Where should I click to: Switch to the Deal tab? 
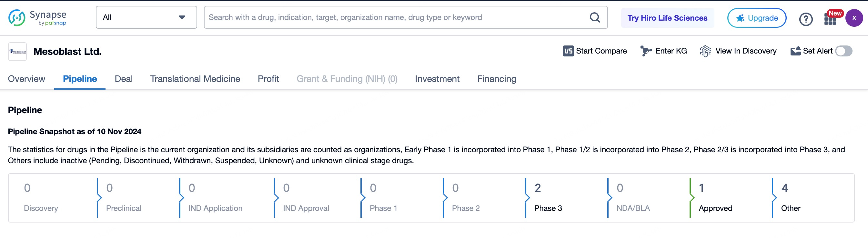pyautogui.click(x=123, y=79)
